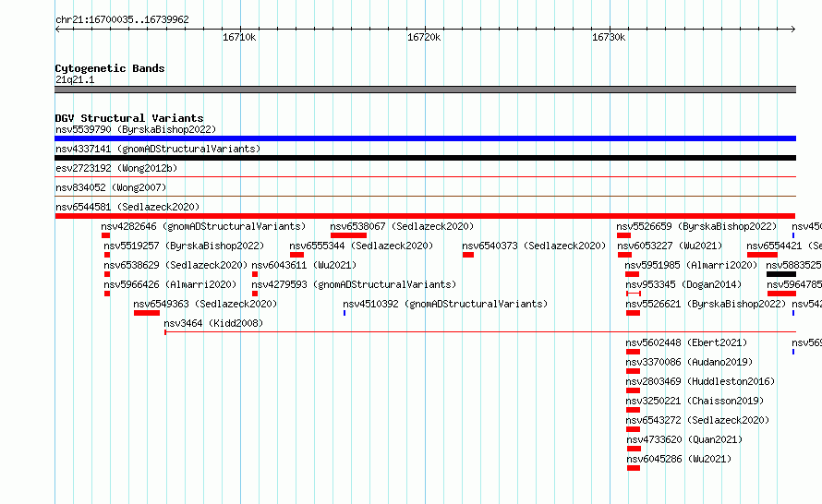The width and height of the screenshot is (822, 504).
Task: Click the black nsv4337141 variant bar
Action: 425,158
